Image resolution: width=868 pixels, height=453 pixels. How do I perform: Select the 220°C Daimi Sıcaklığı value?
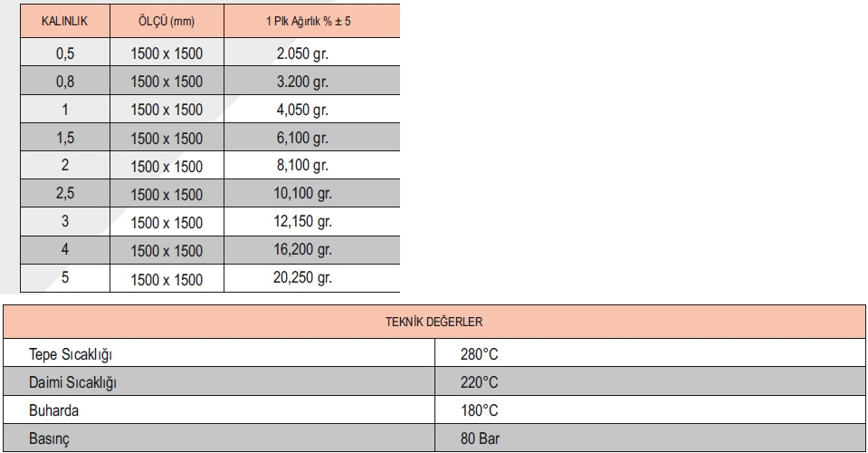click(479, 382)
